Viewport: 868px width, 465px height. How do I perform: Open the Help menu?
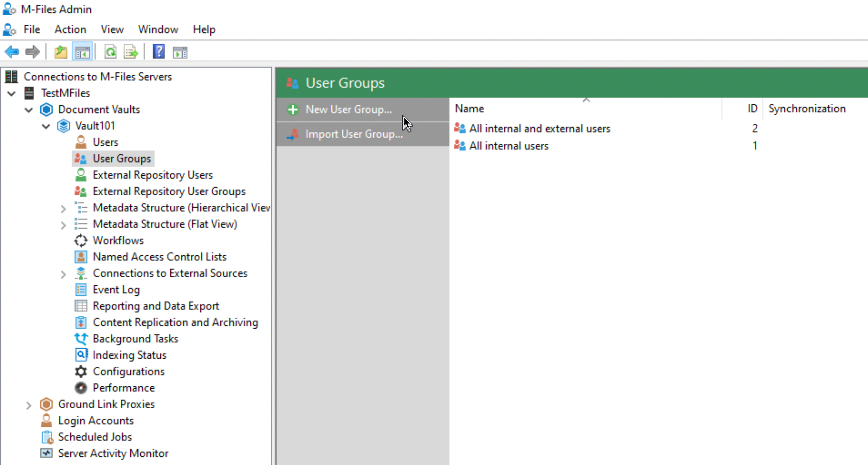[x=204, y=29]
